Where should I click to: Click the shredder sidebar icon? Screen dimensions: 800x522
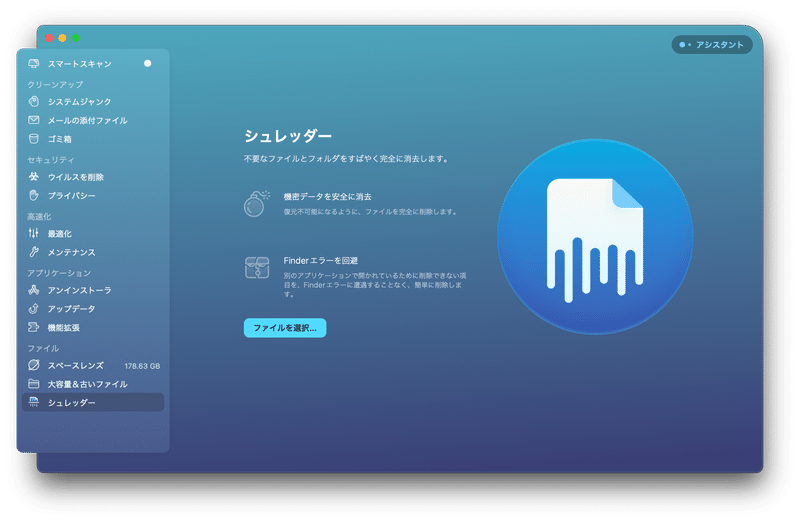tap(34, 402)
